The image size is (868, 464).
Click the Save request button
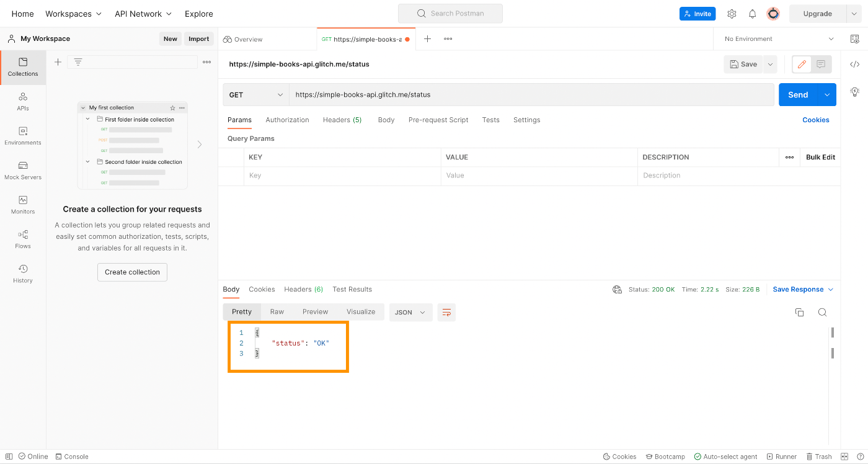point(743,64)
